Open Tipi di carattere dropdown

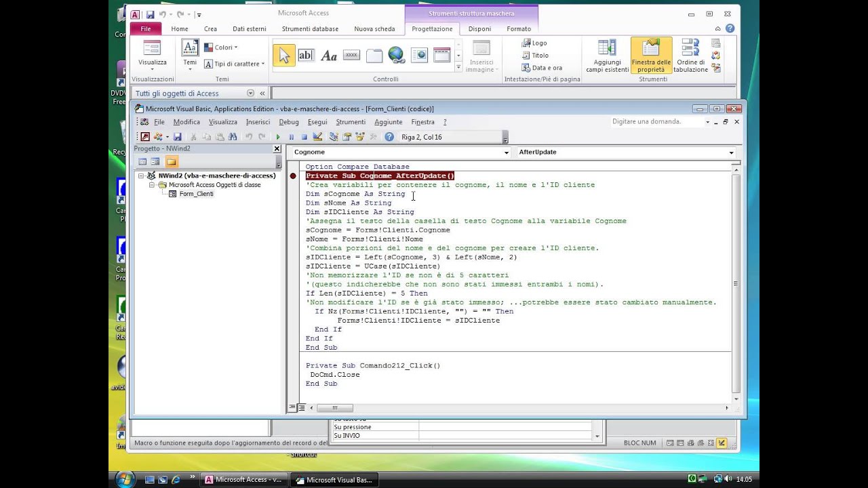tap(233, 64)
